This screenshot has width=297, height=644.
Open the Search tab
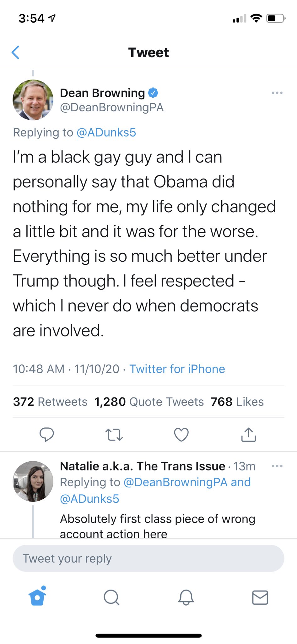(x=111, y=597)
